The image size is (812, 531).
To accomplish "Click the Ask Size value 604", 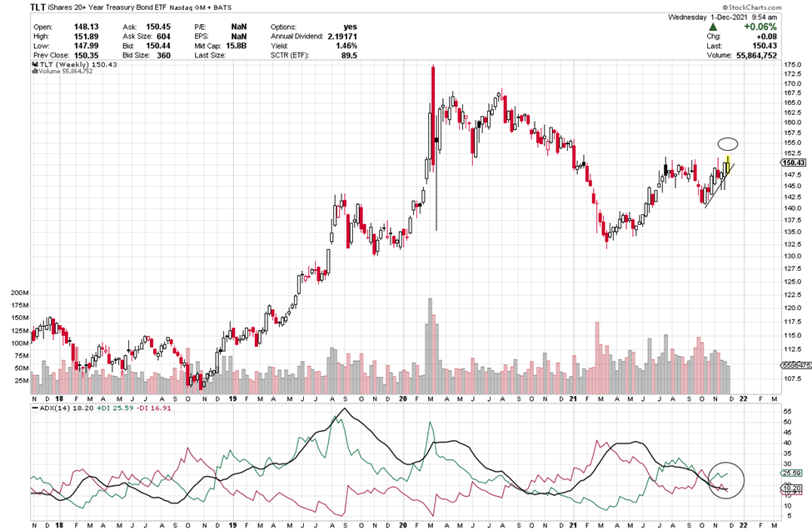I will click(163, 37).
